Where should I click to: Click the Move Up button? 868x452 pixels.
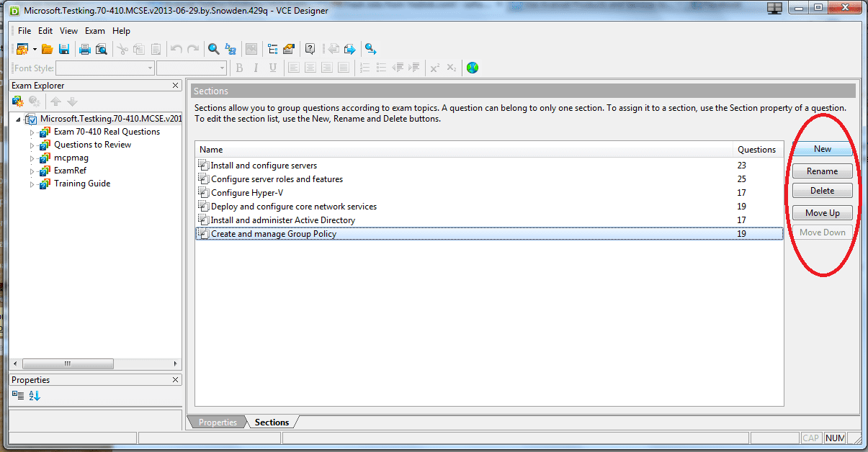[823, 213]
